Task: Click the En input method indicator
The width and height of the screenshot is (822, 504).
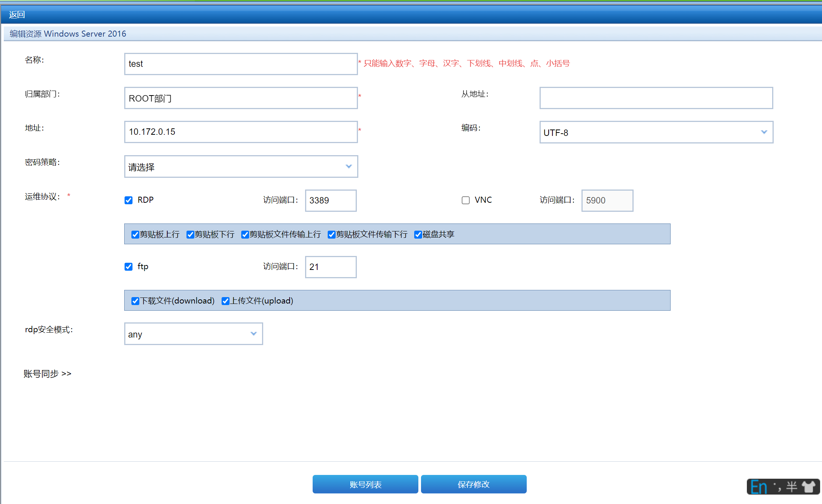Action: click(x=758, y=487)
